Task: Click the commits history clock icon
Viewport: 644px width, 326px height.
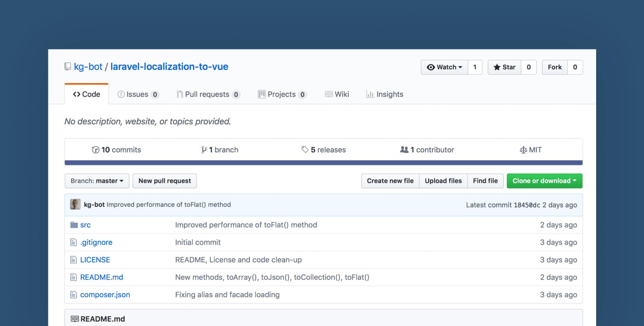Action: [x=96, y=150]
